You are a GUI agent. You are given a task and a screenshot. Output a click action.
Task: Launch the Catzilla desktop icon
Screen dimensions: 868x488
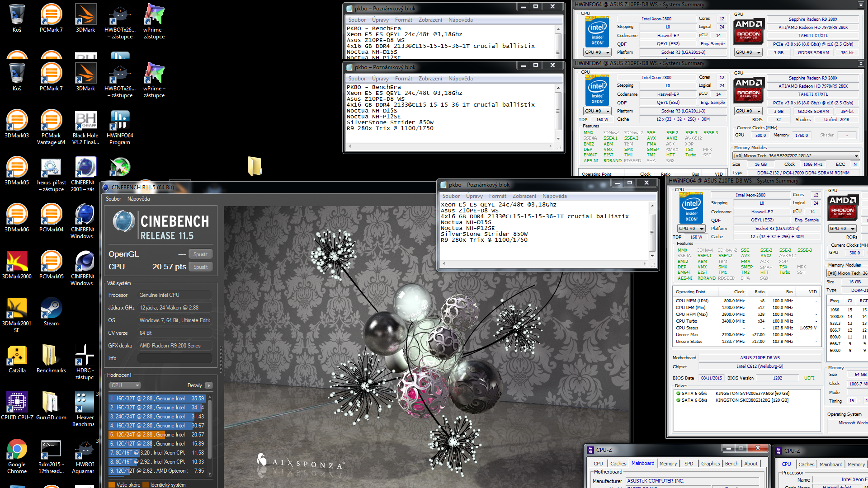click(17, 359)
